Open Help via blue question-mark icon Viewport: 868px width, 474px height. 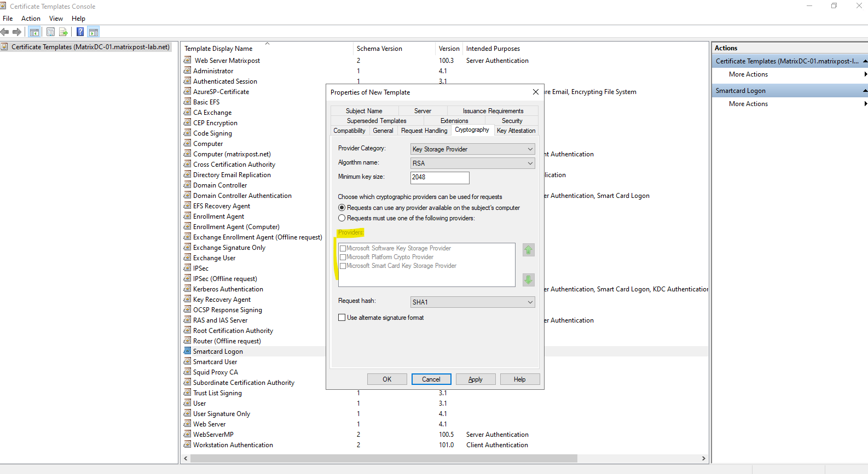pyautogui.click(x=80, y=32)
